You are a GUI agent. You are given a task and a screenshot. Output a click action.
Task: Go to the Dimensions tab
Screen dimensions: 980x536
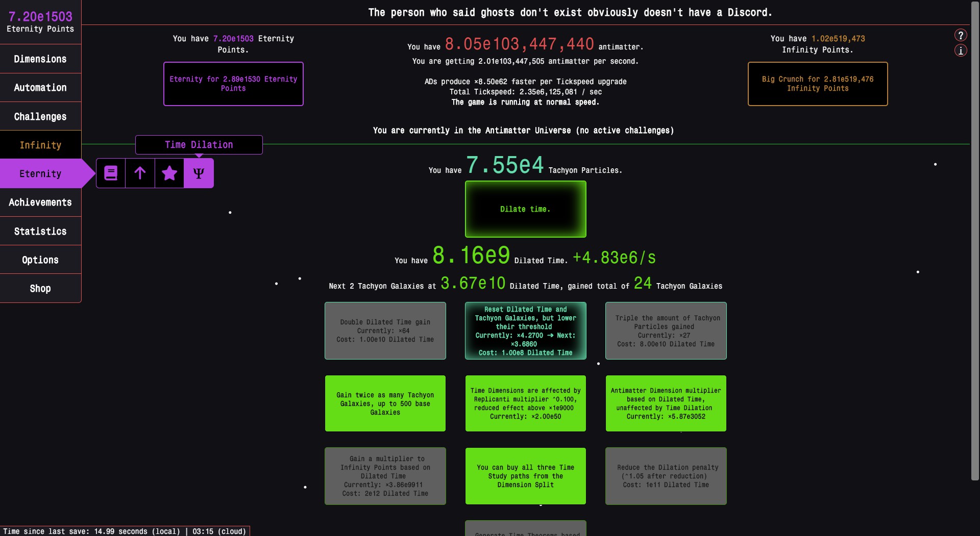click(40, 59)
